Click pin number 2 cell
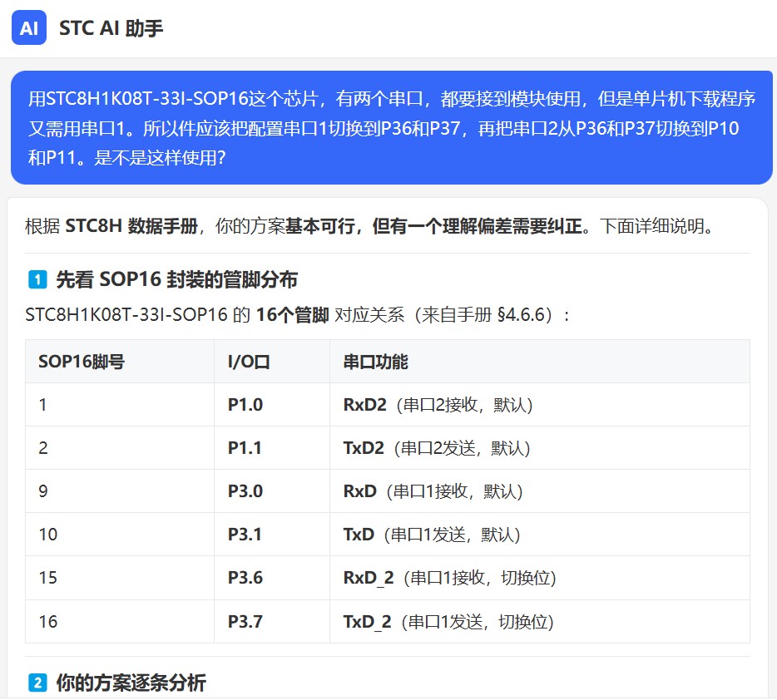Screen dimensions: 777x700 pos(120,447)
